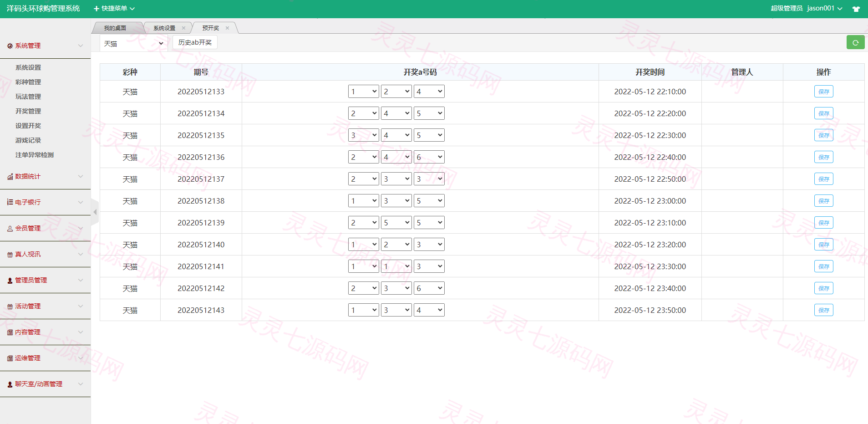Click the icon beside 内容管理
The height and width of the screenshot is (424, 868).
pyautogui.click(x=10, y=332)
